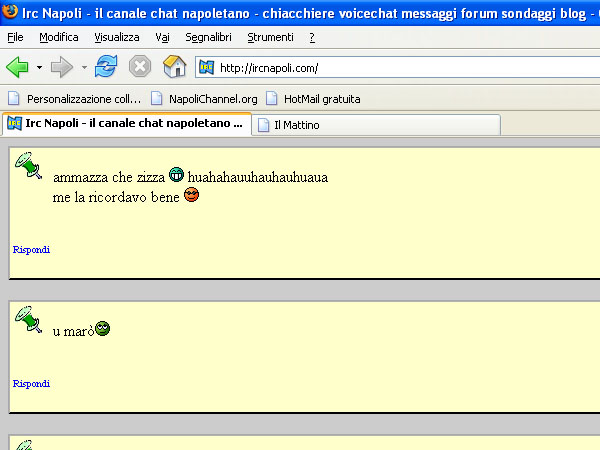Open the forward history dropdown arrow

(84, 68)
